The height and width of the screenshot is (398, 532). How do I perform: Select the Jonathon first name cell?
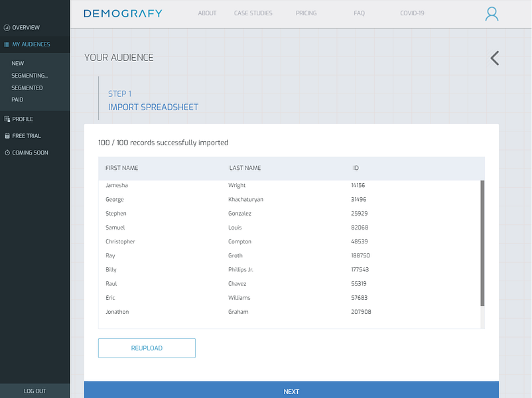[x=117, y=312]
